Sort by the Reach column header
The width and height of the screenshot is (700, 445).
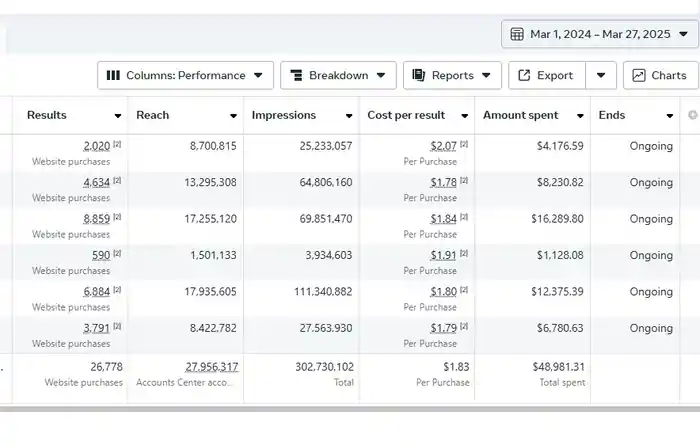[153, 115]
